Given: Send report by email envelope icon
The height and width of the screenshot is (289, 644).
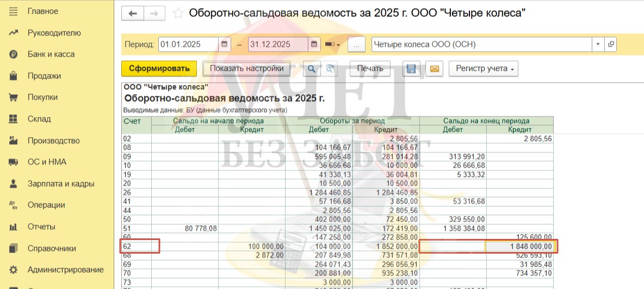Looking at the screenshot, I should pyautogui.click(x=435, y=69).
